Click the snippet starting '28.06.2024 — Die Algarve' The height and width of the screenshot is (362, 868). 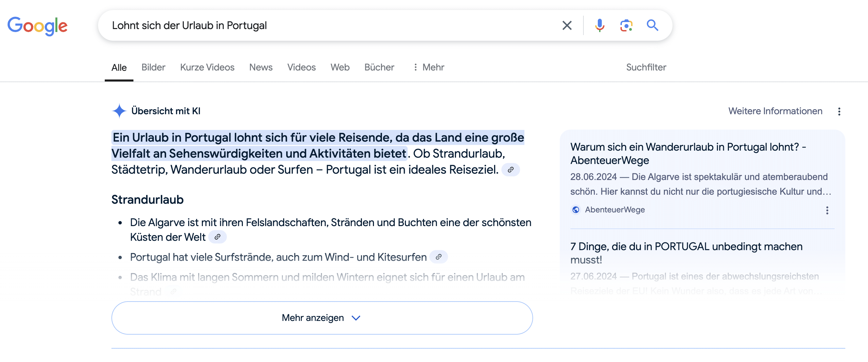pyautogui.click(x=701, y=184)
